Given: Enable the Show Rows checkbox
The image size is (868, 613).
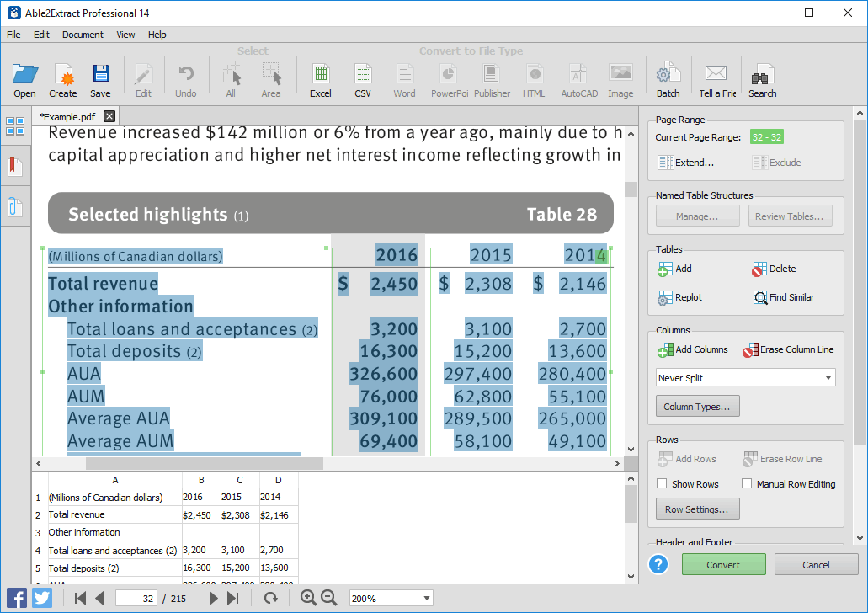Looking at the screenshot, I should [x=662, y=483].
